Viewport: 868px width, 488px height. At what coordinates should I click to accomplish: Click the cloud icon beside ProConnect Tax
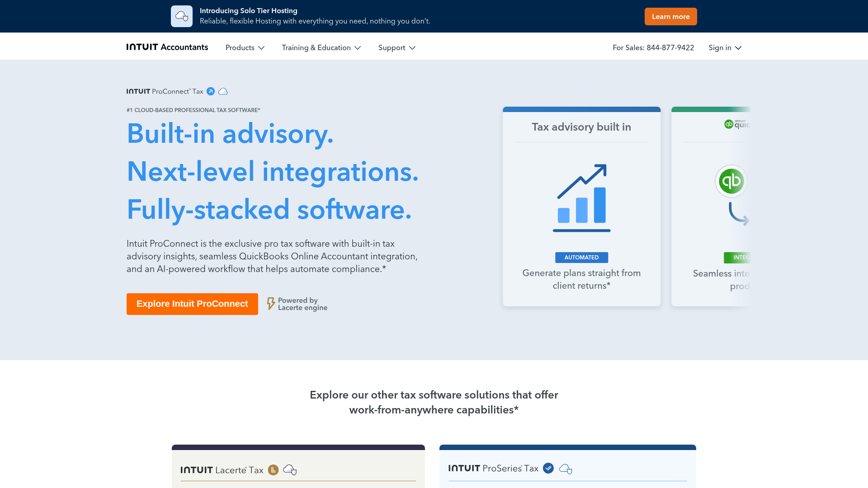[222, 91]
